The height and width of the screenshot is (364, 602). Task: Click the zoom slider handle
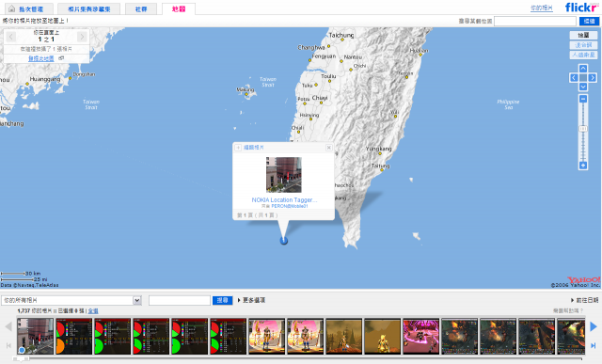pyautogui.click(x=583, y=129)
